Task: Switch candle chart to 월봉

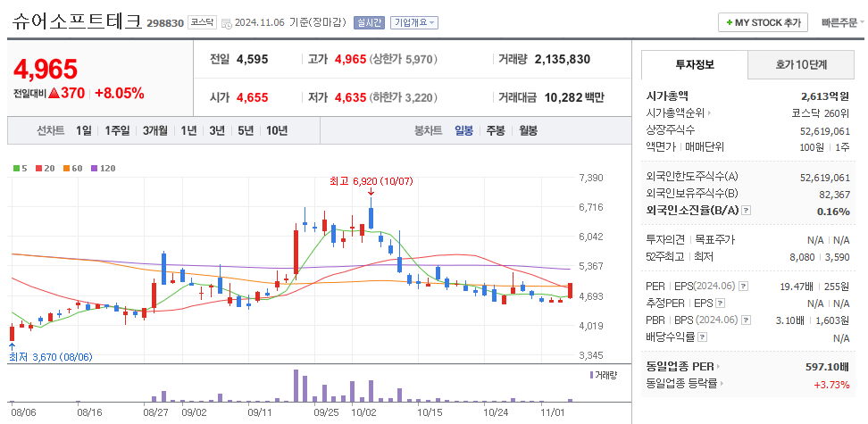Action: point(528,130)
